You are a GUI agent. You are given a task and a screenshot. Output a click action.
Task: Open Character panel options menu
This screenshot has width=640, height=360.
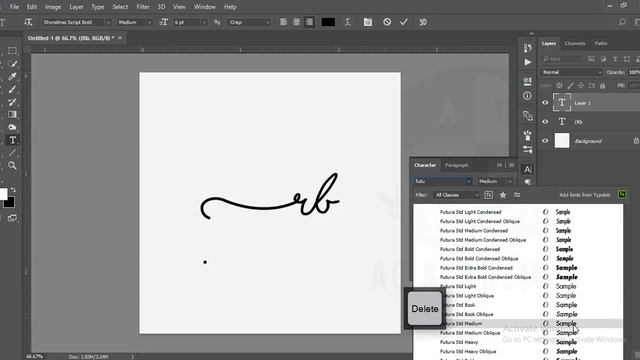pos(511,165)
